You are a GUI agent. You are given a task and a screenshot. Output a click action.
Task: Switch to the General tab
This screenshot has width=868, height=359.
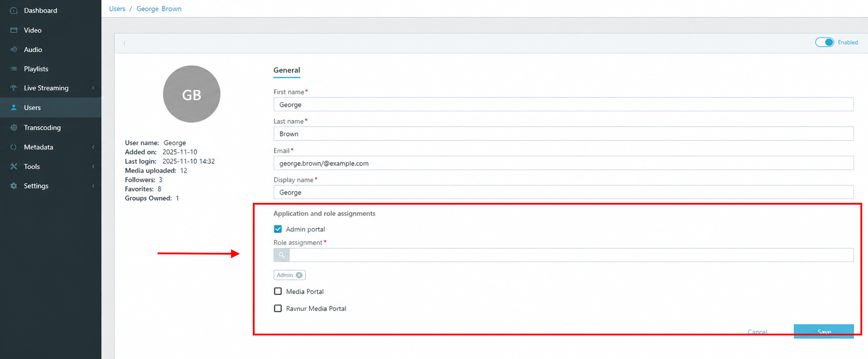pos(287,70)
